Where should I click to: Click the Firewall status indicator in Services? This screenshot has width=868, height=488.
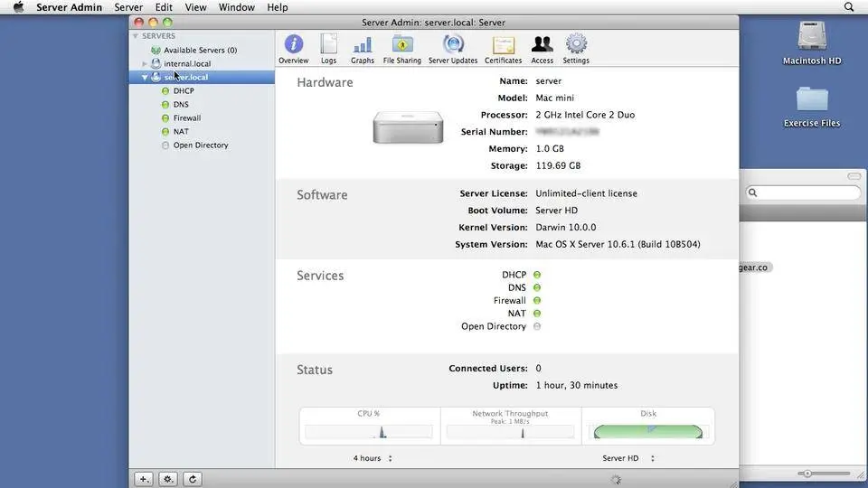pyautogui.click(x=537, y=300)
